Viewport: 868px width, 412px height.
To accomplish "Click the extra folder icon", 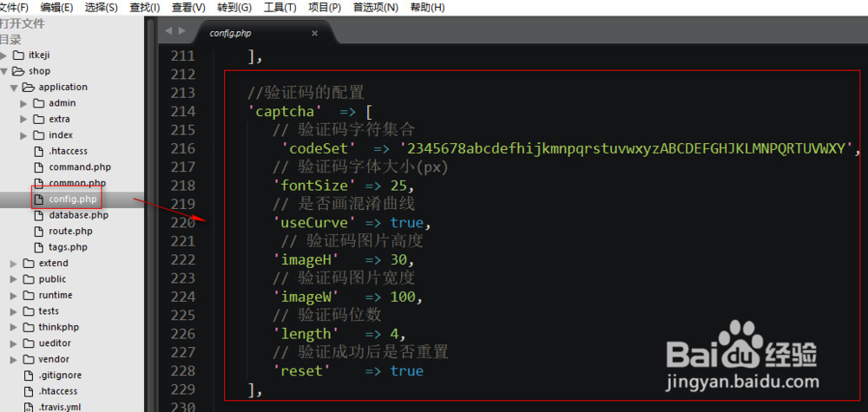I will pos(38,119).
